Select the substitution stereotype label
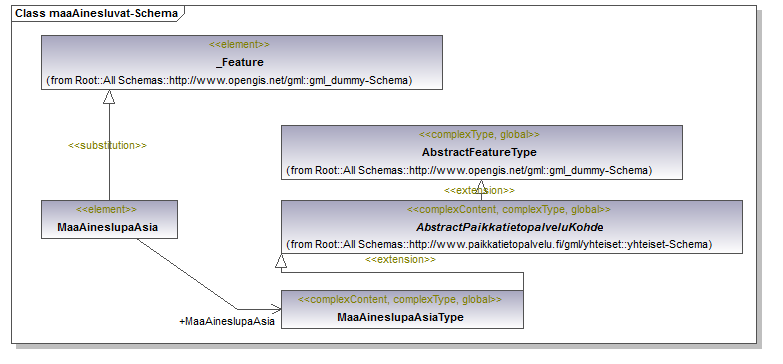 pos(107,145)
